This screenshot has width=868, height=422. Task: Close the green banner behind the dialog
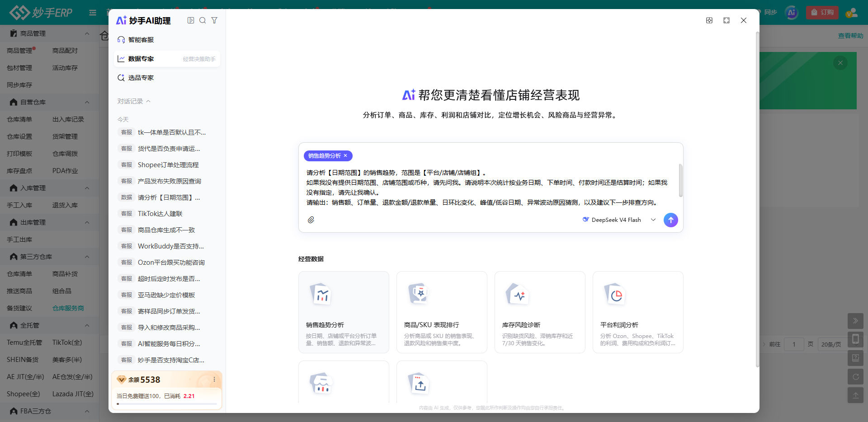840,63
